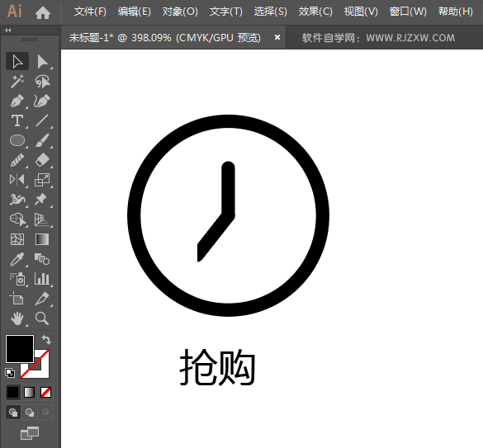Click the black Fill color box
Image resolution: width=483 pixels, height=448 pixels.
[x=20, y=349]
